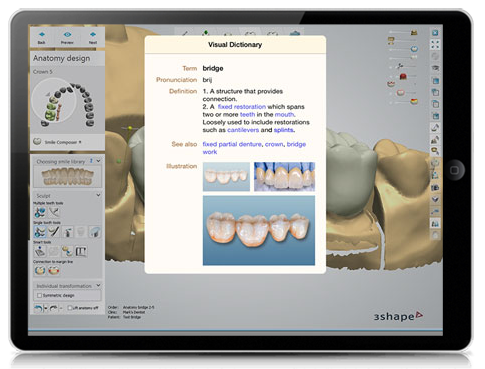
Task: Open Preview with the eye icon
Action: click(67, 34)
